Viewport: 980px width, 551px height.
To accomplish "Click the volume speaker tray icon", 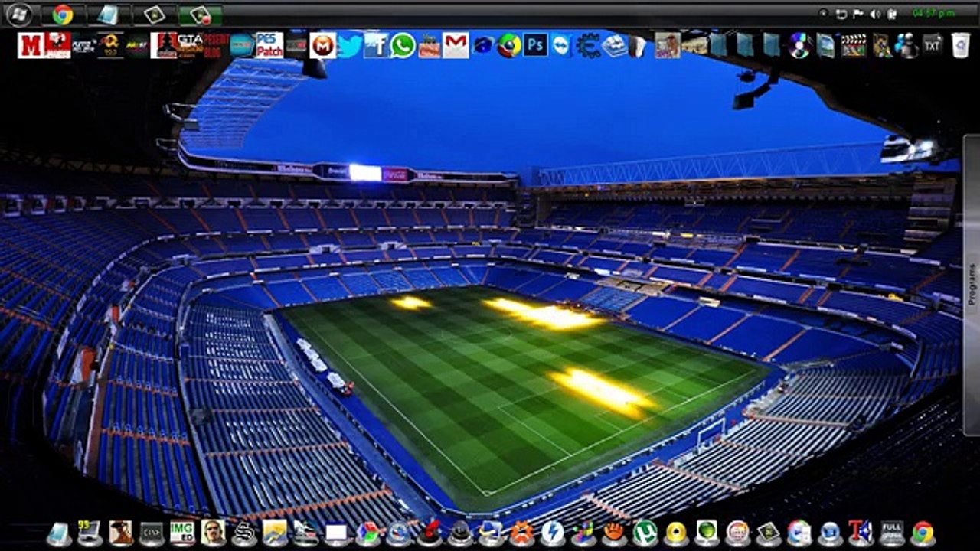I will 874,14.
